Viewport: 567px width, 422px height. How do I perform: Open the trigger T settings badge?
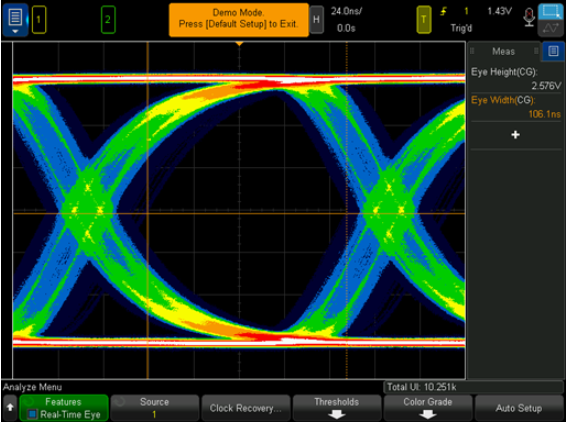point(424,20)
